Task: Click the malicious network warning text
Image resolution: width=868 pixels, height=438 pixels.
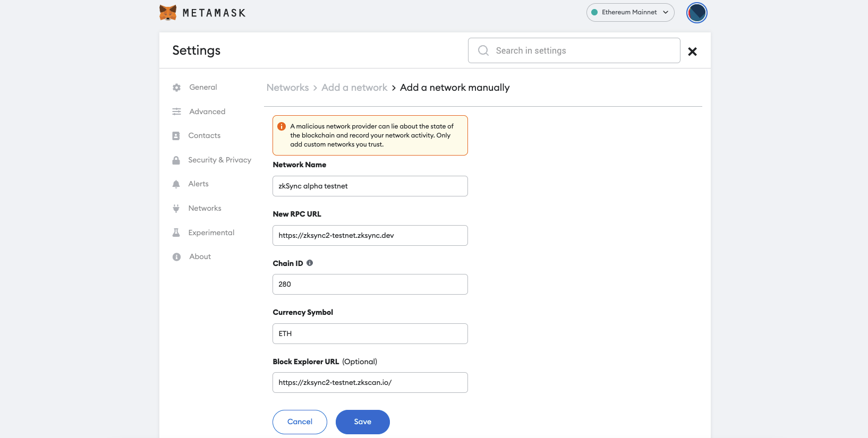Action: [x=372, y=135]
